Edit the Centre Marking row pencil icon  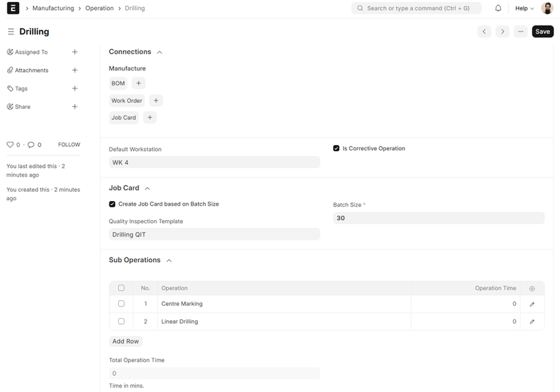pos(532,304)
